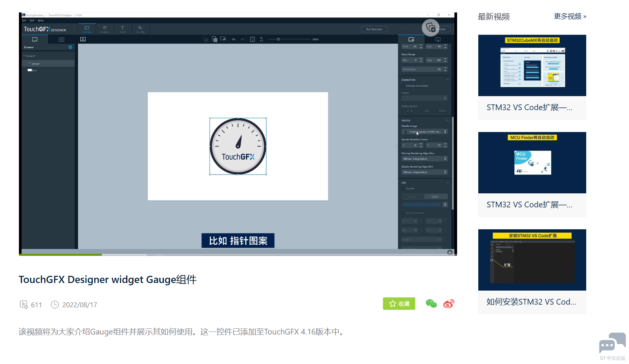Select the In easing option
This screenshot has height=364, width=629.
pyautogui.click(x=410, y=111)
